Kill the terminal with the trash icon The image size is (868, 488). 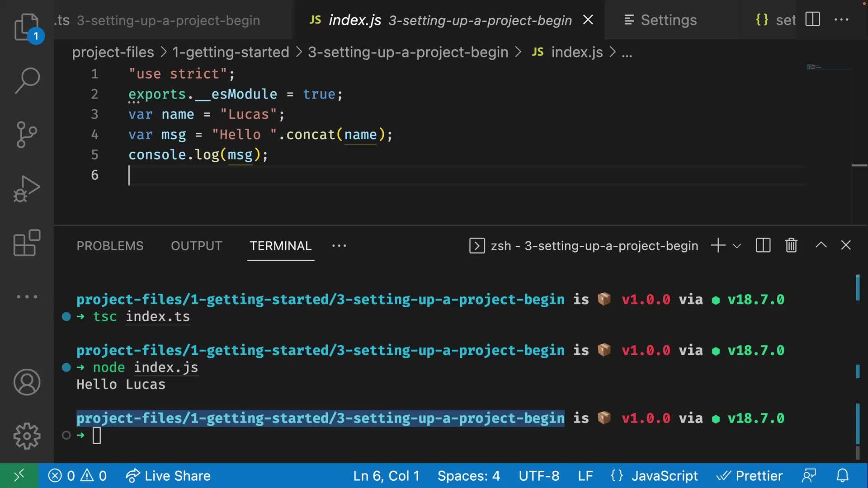(x=791, y=245)
